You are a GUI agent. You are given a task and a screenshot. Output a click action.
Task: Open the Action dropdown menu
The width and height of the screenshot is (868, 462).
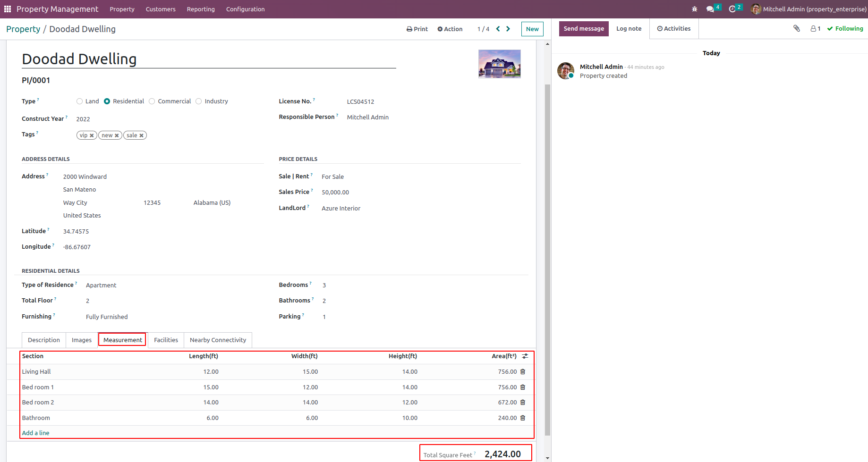click(450, 29)
